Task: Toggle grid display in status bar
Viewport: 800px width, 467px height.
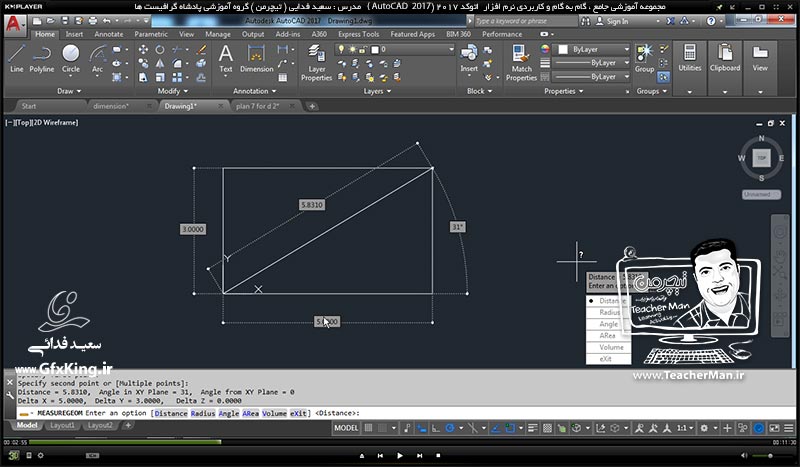Action: (368, 428)
